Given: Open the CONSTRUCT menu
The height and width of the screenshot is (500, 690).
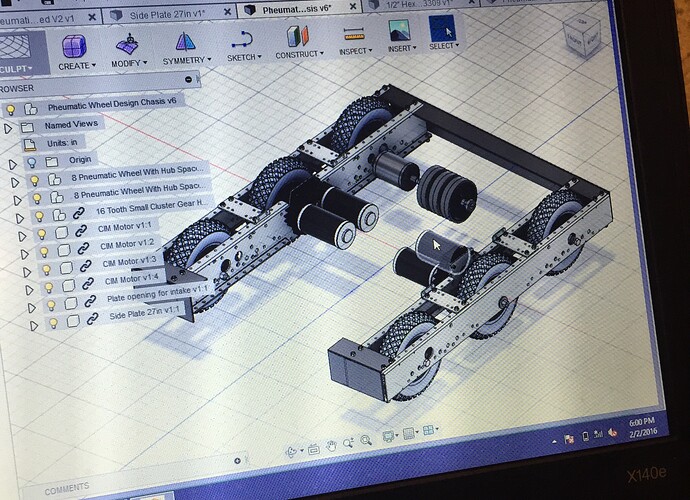Looking at the screenshot, I should coord(299,55).
